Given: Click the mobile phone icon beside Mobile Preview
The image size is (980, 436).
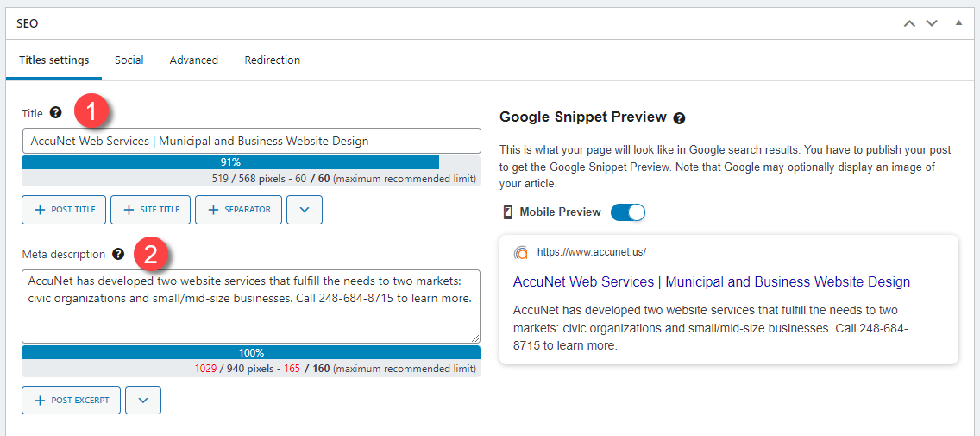Looking at the screenshot, I should click(507, 212).
